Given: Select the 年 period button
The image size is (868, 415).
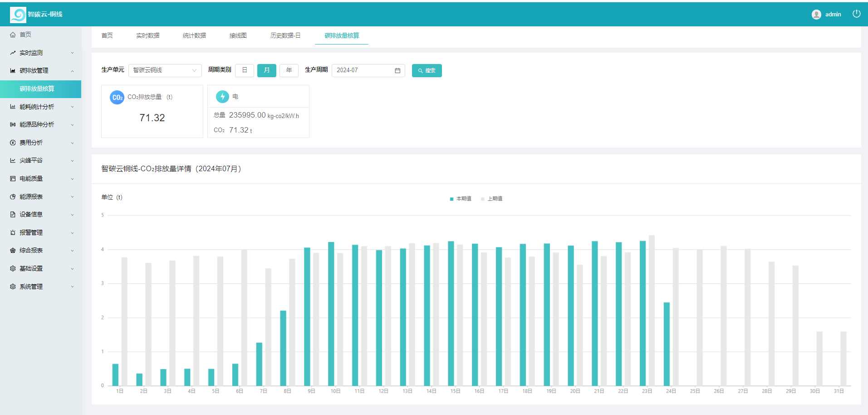Looking at the screenshot, I should [289, 70].
